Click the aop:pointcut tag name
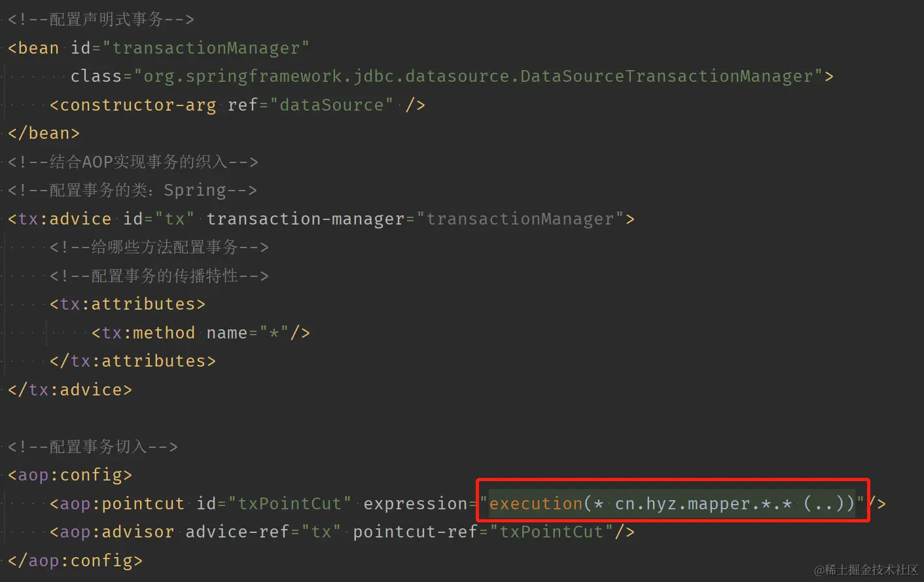The height and width of the screenshot is (582, 924). click(x=122, y=503)
